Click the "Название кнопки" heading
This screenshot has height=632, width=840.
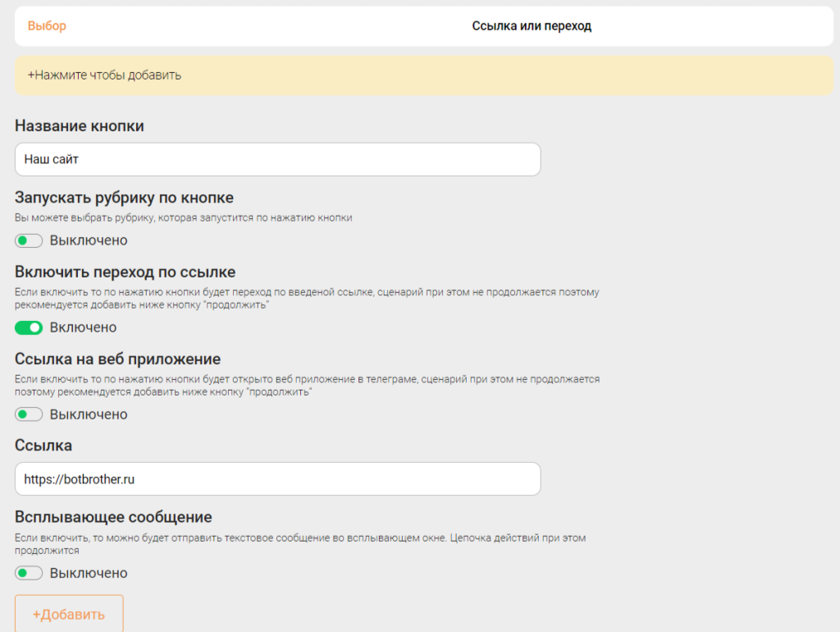coord(80,126)
